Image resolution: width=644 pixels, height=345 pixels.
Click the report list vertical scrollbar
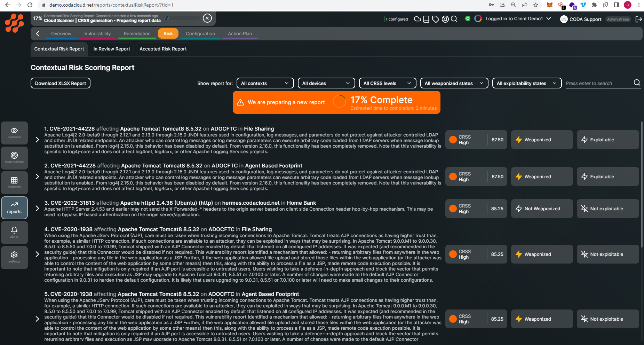pos(642,185)
